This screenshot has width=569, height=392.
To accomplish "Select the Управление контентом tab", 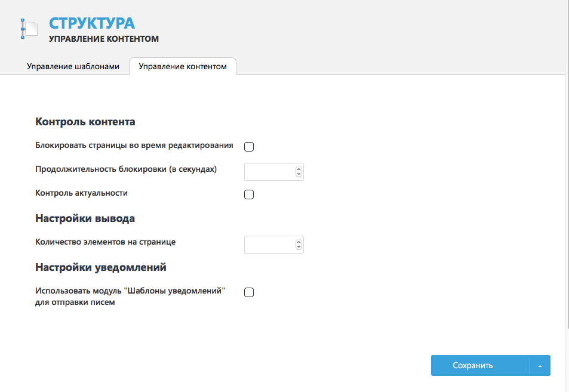I will pyautogui.click(x=183, y=66).
